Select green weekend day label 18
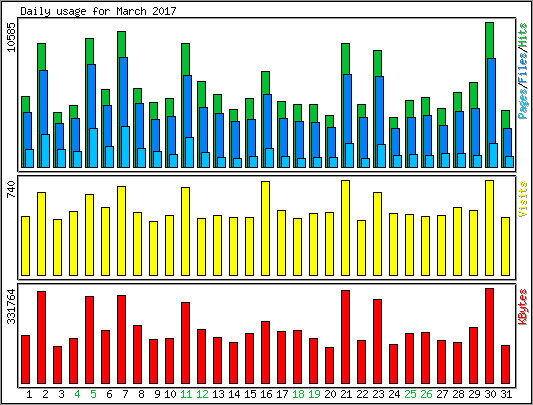 coord(298,394)
